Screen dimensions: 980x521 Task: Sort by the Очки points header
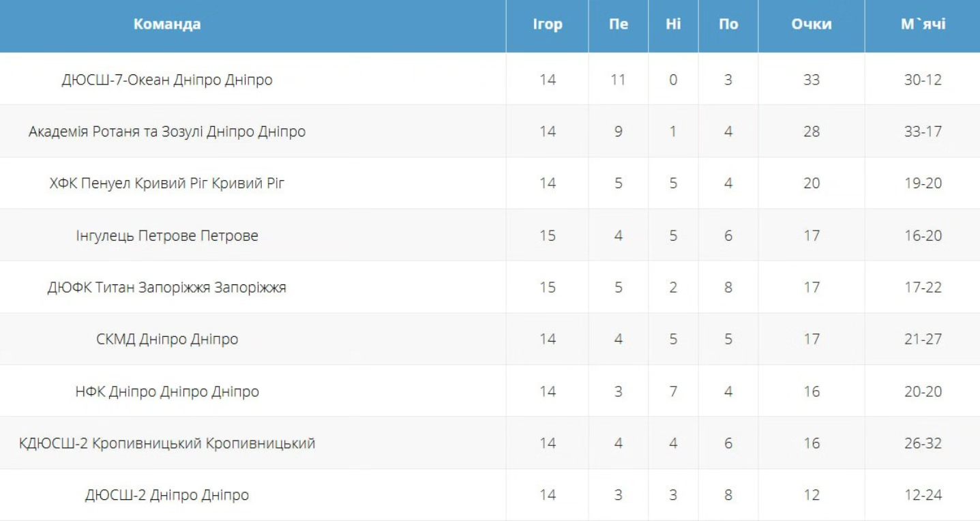point(811,25)
